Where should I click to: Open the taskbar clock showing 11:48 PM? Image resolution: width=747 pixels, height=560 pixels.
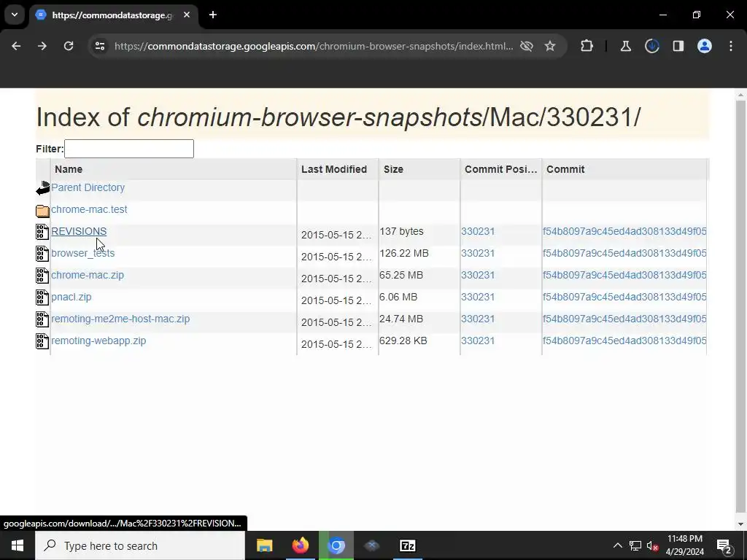[x=684, y=545]
